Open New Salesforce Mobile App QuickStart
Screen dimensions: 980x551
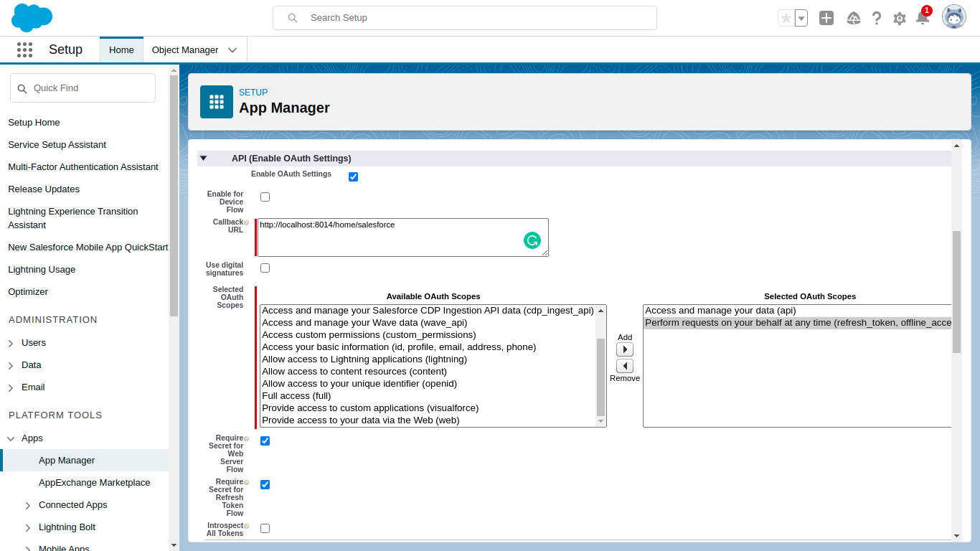coord(88,248)
